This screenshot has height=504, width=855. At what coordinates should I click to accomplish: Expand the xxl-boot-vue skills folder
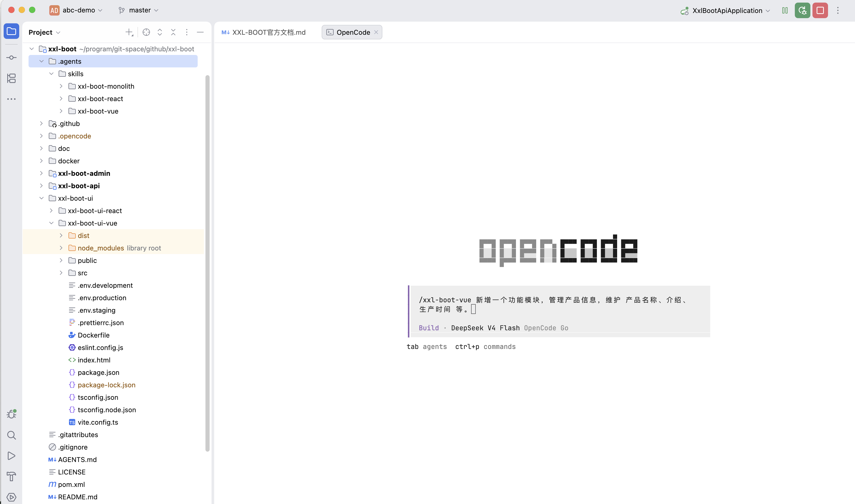[61, 111]
